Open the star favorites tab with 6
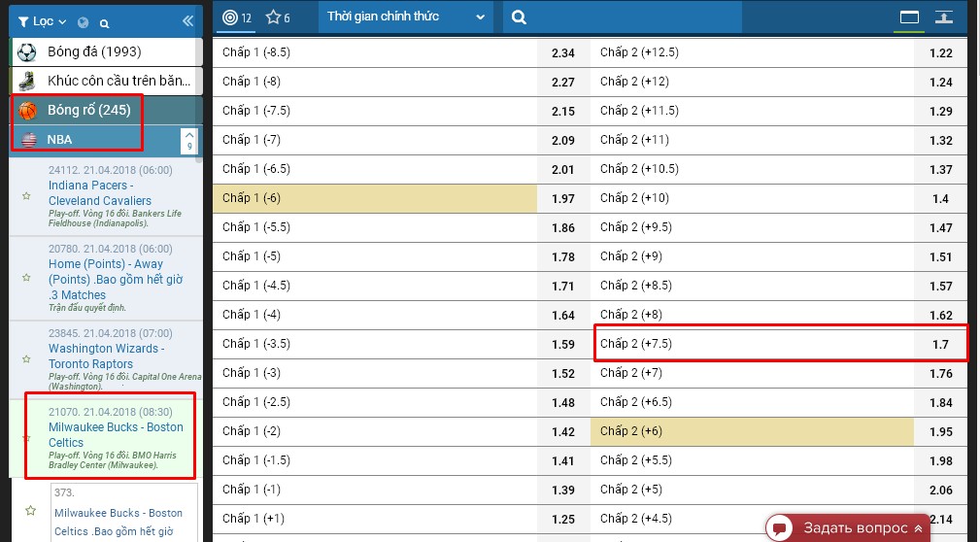This screenshot has width=980, height=542. (278, 17)
